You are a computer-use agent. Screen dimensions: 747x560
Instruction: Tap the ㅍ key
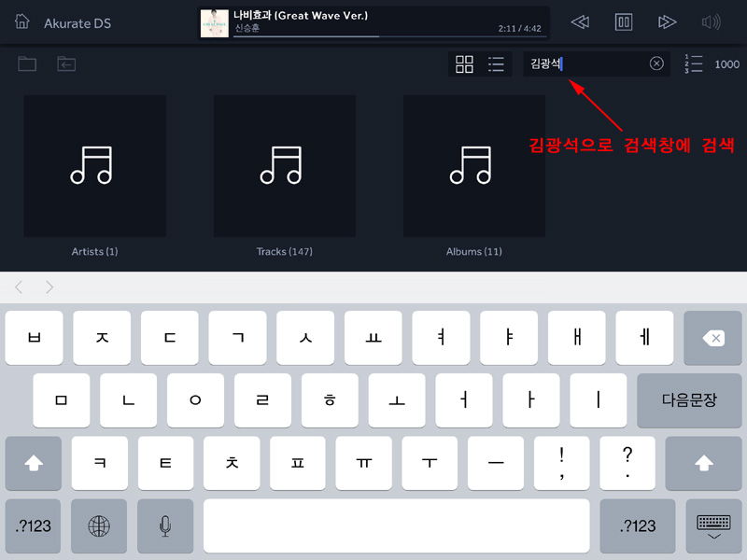[x=298, y=463]
